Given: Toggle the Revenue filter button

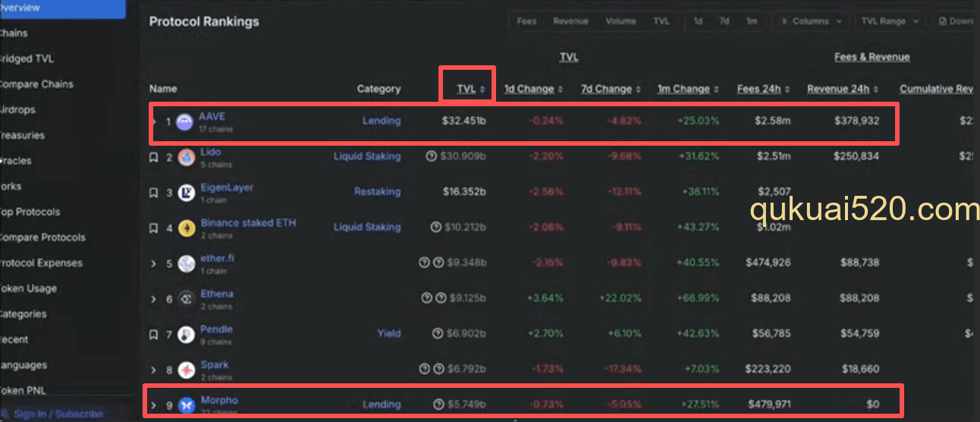Looking at the screenshot, I should click(570, 21).
